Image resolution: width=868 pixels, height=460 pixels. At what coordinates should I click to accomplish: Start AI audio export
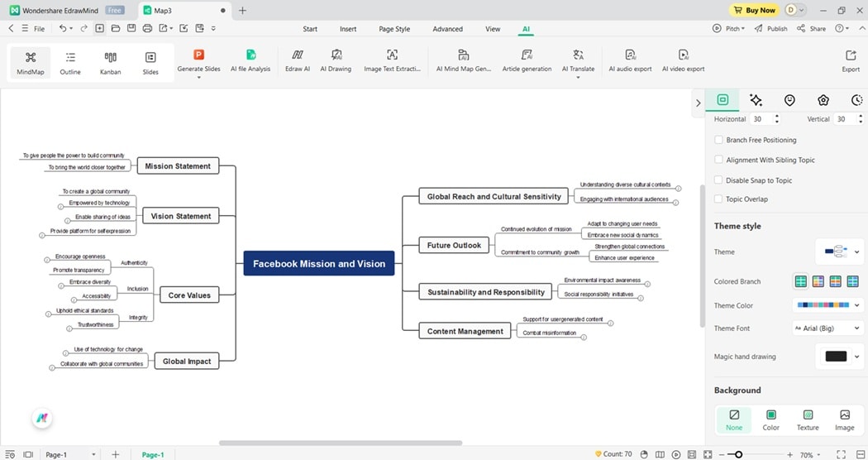coord(630,60)
